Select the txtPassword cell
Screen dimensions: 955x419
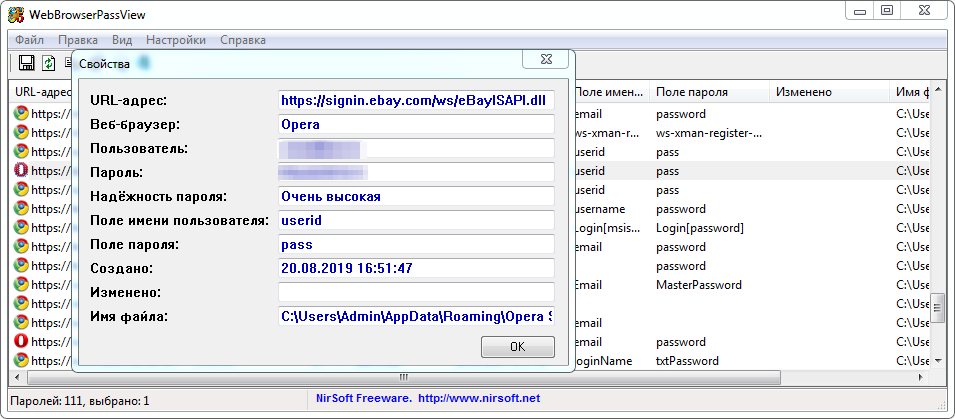687,361
